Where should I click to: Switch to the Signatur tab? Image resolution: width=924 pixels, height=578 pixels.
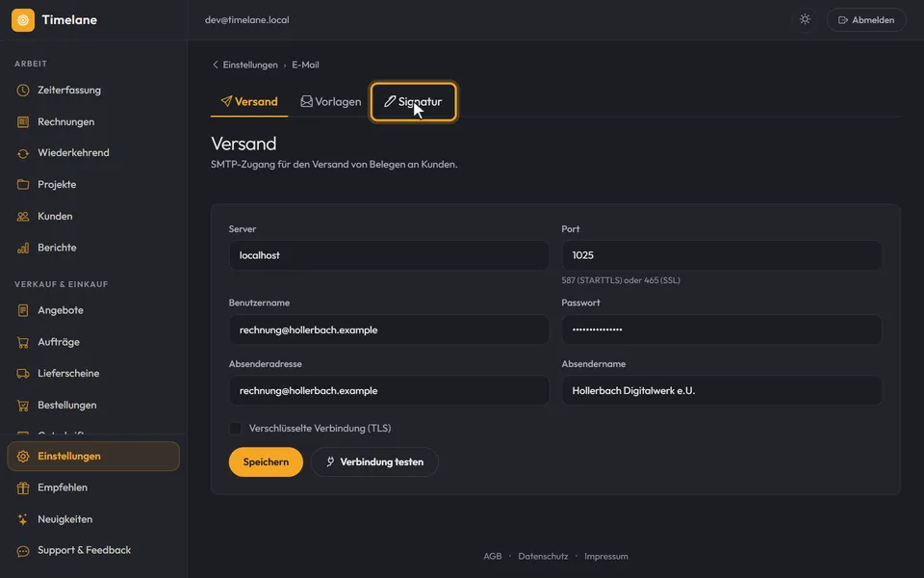tap(414, 101)
